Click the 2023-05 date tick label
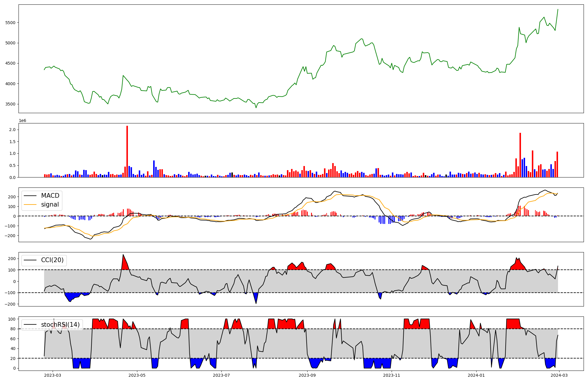 pos(137,375)
